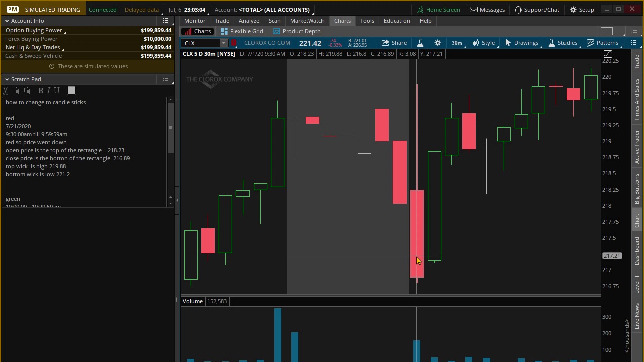Open the Scan tab
This screenshot has width=644, height=362.
[274, 21]
